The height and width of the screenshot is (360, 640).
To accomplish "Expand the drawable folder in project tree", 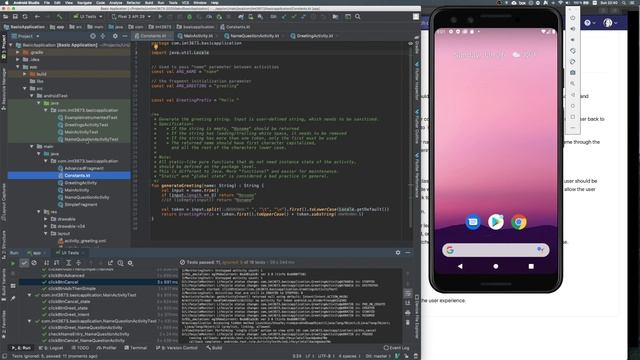I will pos(46,219).
